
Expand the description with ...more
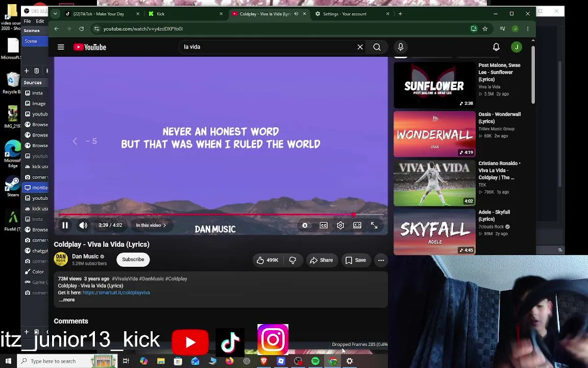click(x=67, y=300)
